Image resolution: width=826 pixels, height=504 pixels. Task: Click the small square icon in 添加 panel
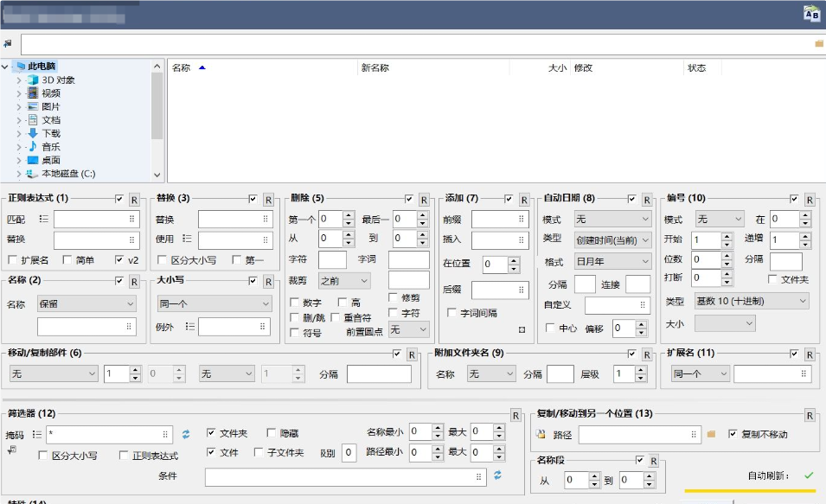[522, 329]
